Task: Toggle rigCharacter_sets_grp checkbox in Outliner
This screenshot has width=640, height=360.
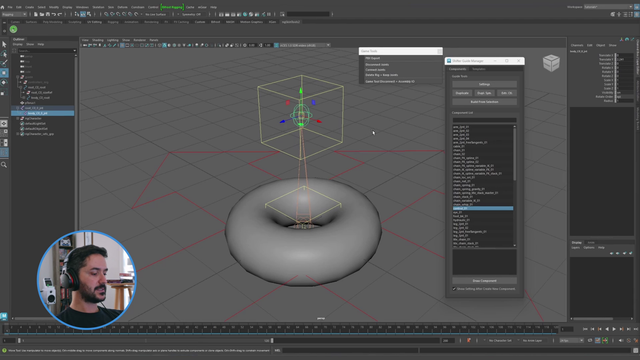Action: point(22,134)
